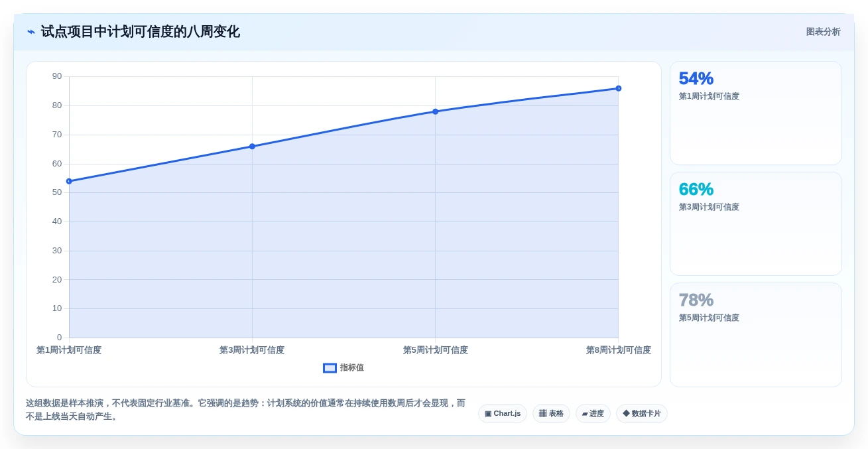Click the footnote starting 这组数据是样本推演

(x=245, y=410)
